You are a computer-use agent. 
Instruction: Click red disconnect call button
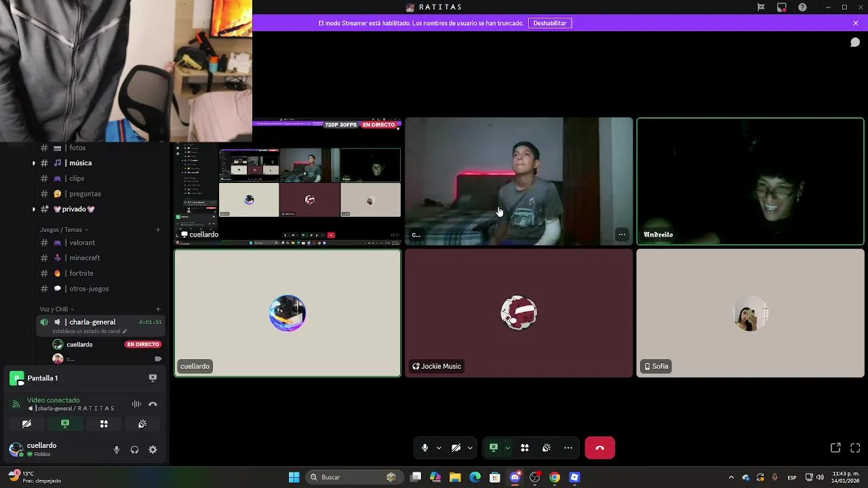point(599,448)
